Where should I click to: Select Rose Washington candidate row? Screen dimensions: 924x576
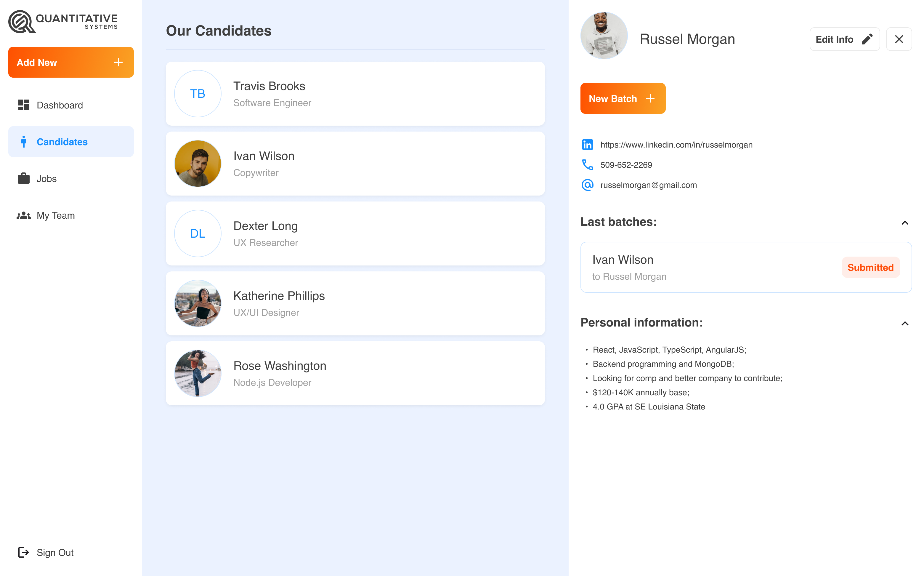(355, 373)
